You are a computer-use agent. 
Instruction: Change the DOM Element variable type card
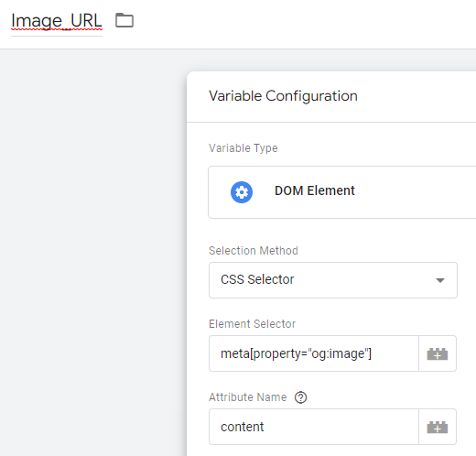pyautogui.click(x=342, y=192)
